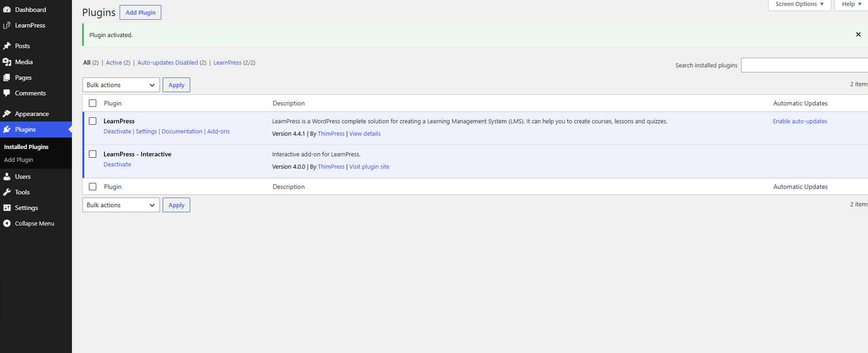Viewport: 868px width, 353px height.
Task: Open ThimPress author link in LearnPress row
Action: [x=331, y=134]
